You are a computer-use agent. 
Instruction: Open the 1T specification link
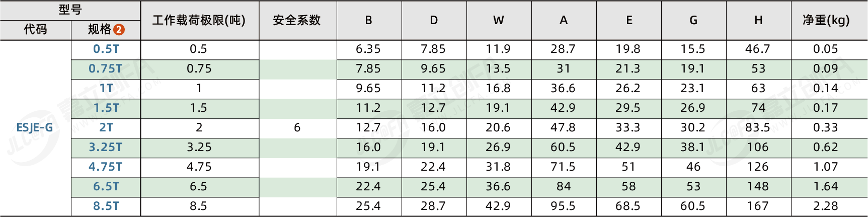(106, 88)
